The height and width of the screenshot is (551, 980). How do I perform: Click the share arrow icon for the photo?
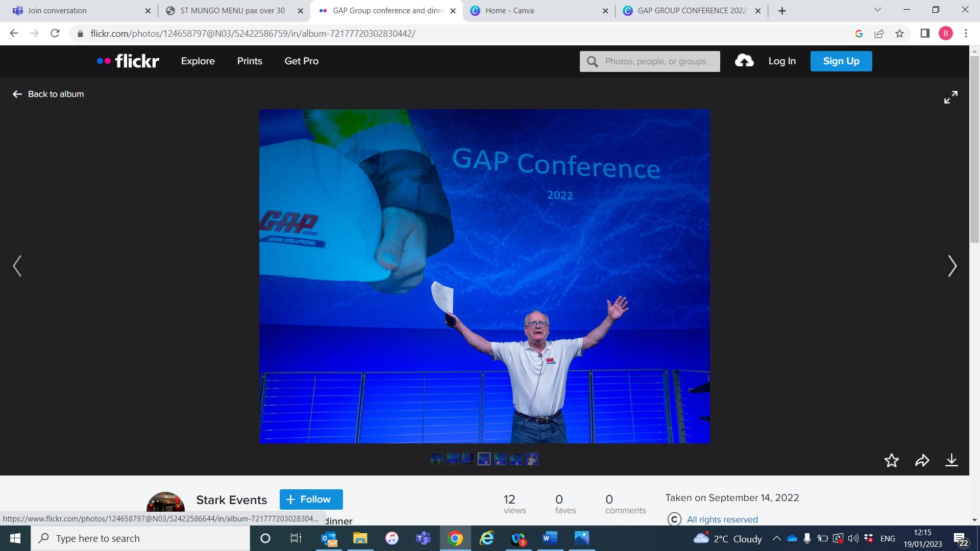coord(922,461)
